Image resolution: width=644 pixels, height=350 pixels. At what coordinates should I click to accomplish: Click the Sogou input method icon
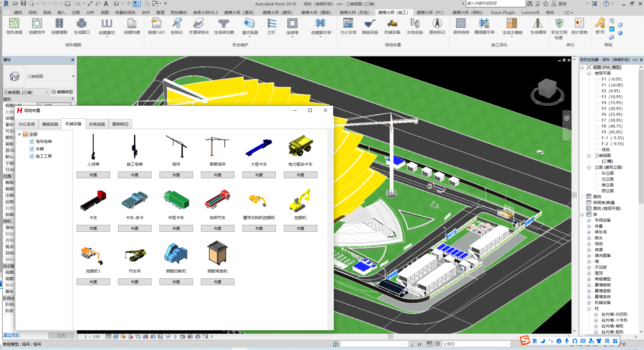(525, 341)
